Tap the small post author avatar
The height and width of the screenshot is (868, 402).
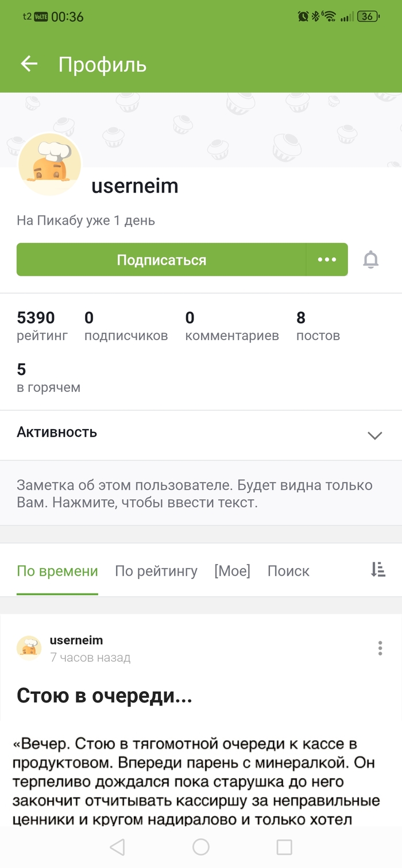(29, 648)
